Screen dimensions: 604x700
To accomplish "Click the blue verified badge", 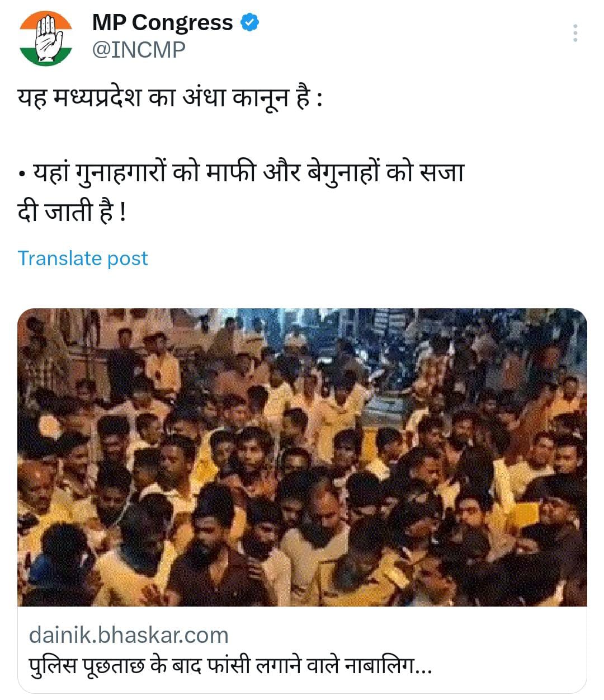I will click(249, 22).
